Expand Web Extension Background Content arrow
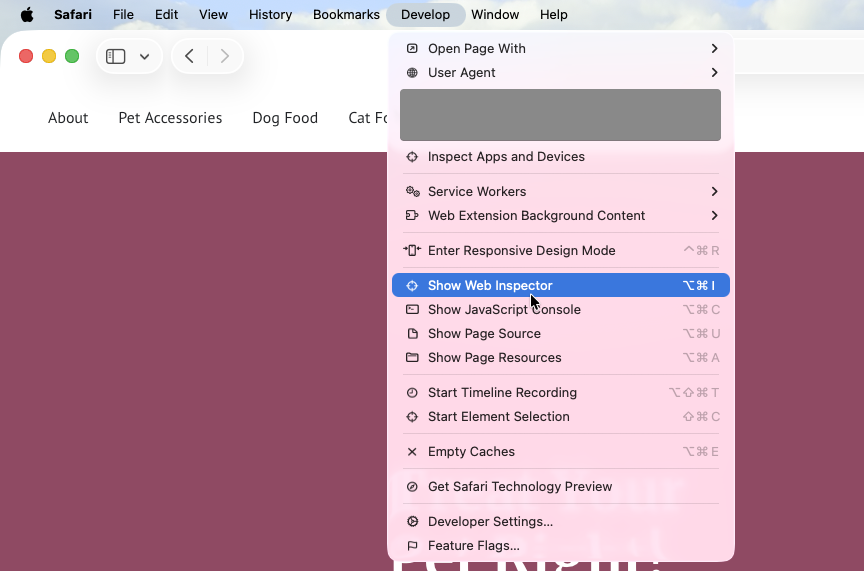This screenshot has height=571, width=864. coord(714,216)
